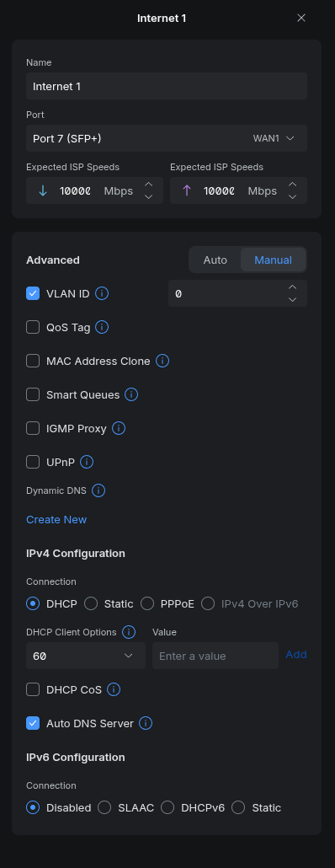335x868 pixels.
Task: Uncheck the Auto DNS Server checkbox
Action: tap(33, 723)
